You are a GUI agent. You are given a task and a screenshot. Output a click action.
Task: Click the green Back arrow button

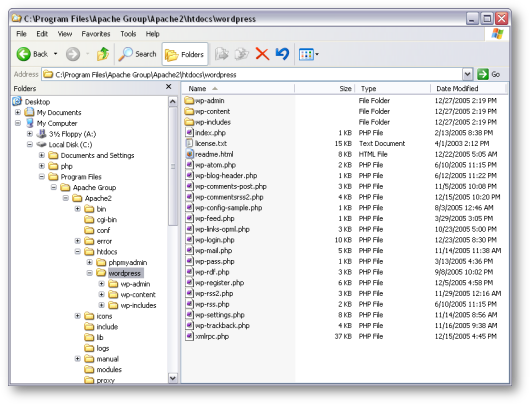coord(24,54)
